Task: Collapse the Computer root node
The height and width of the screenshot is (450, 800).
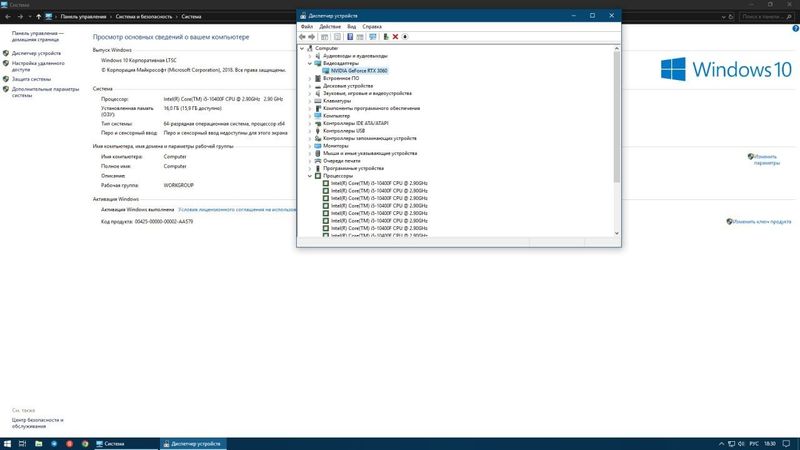Action: click(302, 48)
